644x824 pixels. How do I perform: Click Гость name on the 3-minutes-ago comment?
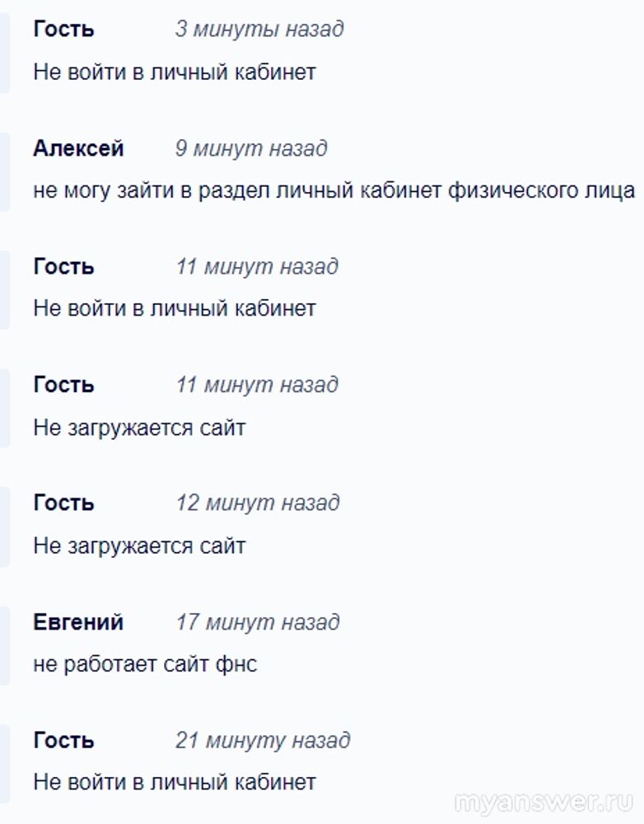[x=63, y=30]
